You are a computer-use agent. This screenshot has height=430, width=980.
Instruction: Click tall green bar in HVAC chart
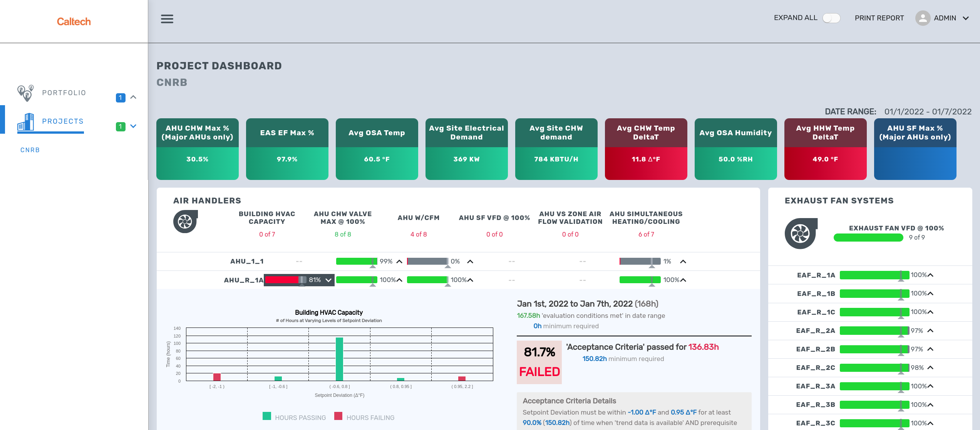click(339, 359)
